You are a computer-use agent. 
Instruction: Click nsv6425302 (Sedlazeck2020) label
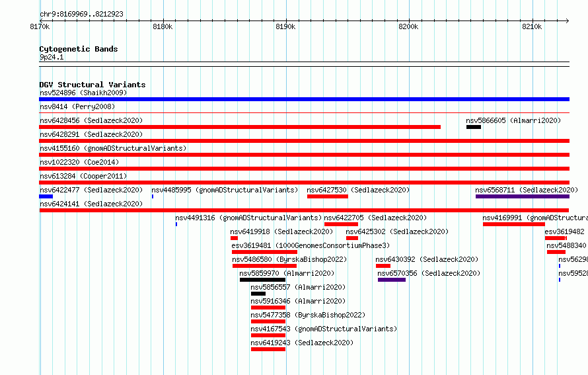point(397,231)
